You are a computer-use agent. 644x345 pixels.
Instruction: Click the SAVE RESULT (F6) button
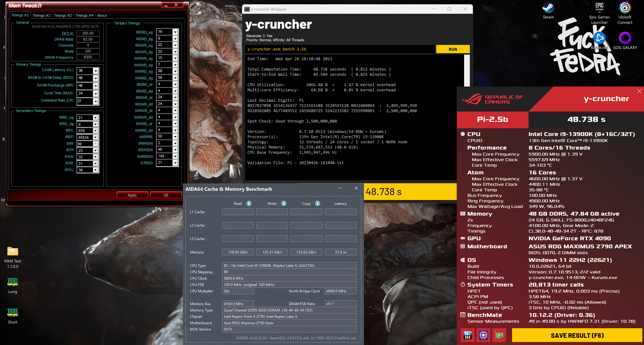[577, 335]
